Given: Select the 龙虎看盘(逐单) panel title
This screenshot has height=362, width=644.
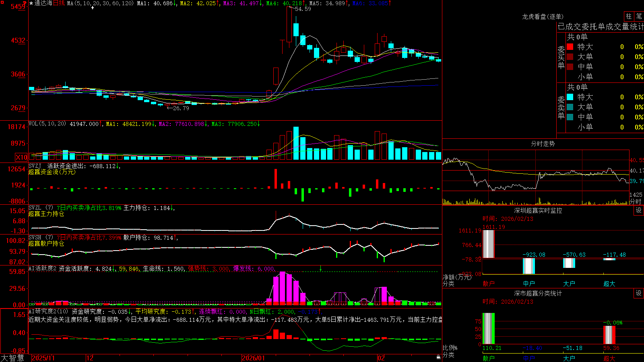Looking at the screenshot, I should pos(543,16).
